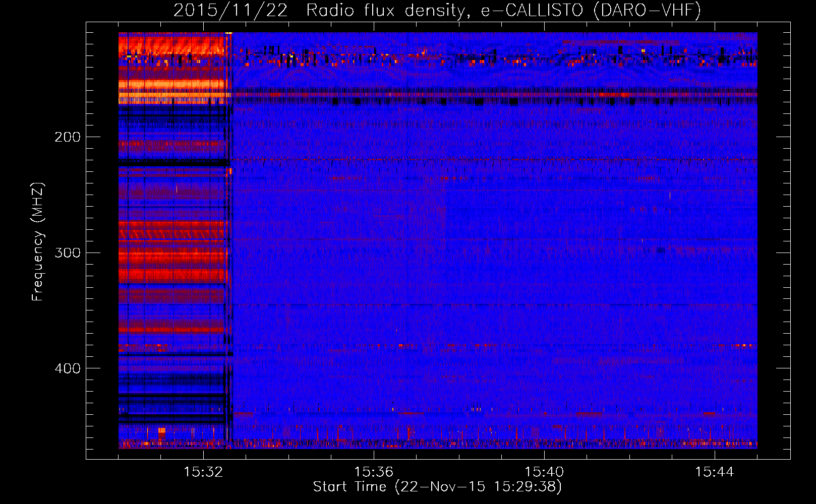The height and width of the screenshot is (504, 816).
Task: Click the "Frequency (MHZ)" vertical axis label
Action: [38, 242]
